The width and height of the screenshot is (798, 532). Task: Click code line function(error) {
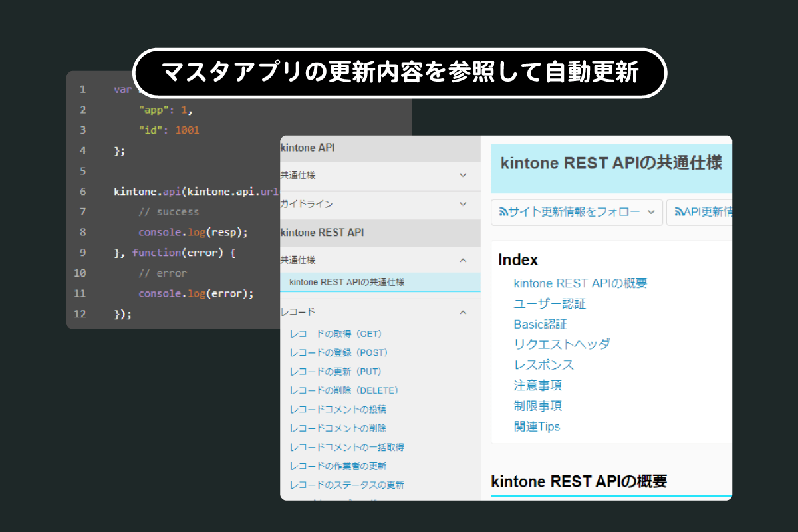[x=176, y=253]
